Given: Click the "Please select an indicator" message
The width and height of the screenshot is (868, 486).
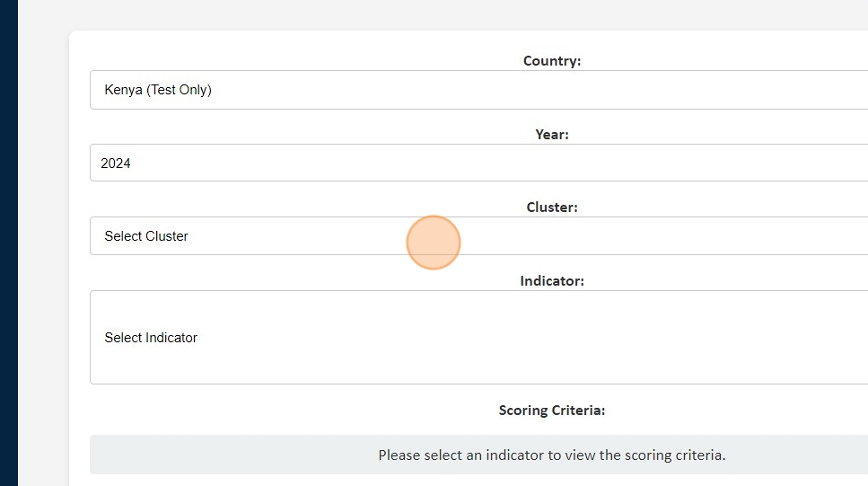Looking at the screenshot, I should tap(551, 455).
